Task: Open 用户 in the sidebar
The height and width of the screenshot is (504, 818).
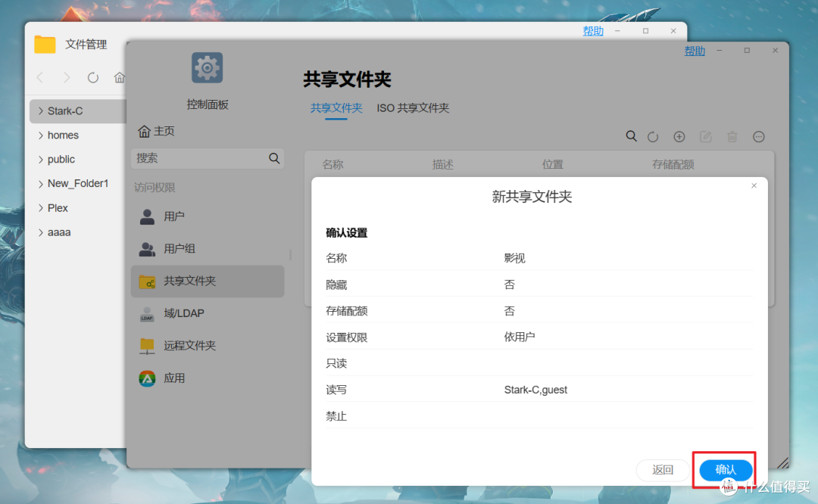Action: (207, 216)
